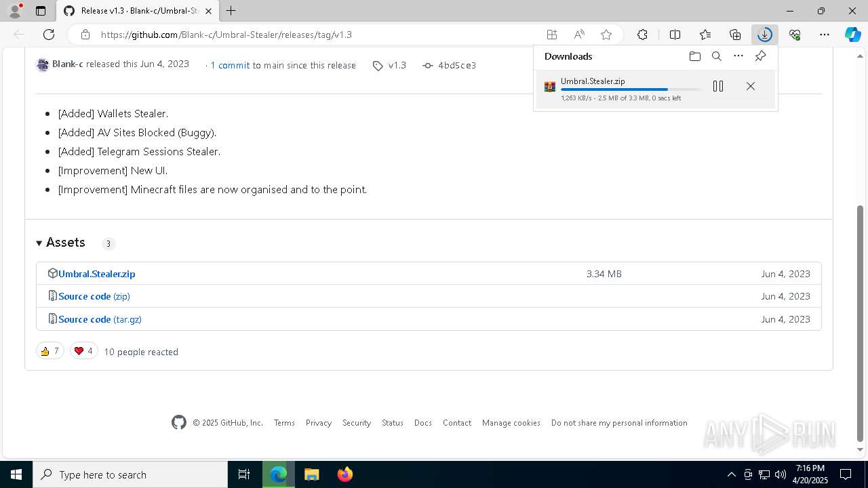Click Manage cookies footer button
Screen dimensions: 868x488
511,422
